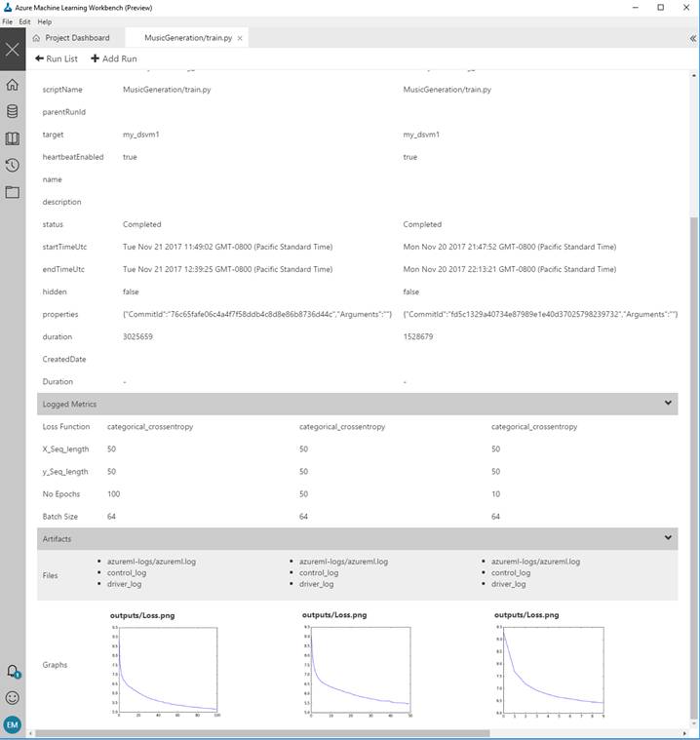Image resolution: width=700 pixels, height=740 pixels.
Task: Click the 100-epoch Loss.png graph
Action: [x=165, y=671]
